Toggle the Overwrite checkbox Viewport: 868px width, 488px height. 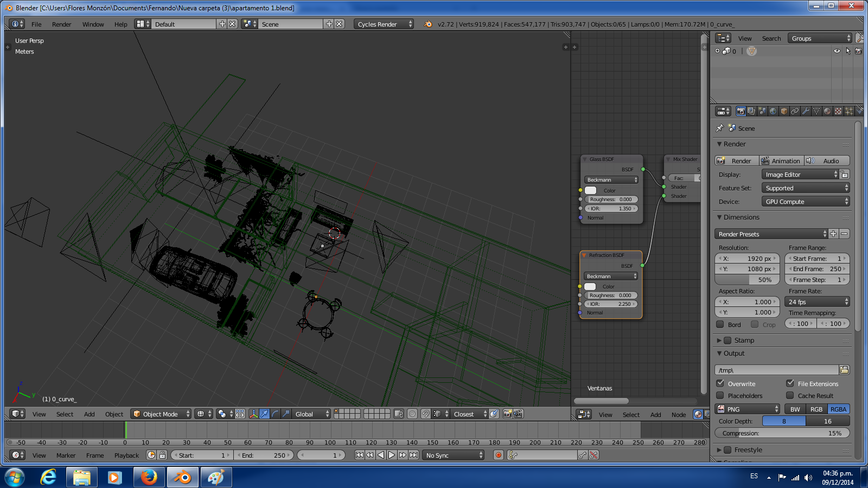pos(720,384)
